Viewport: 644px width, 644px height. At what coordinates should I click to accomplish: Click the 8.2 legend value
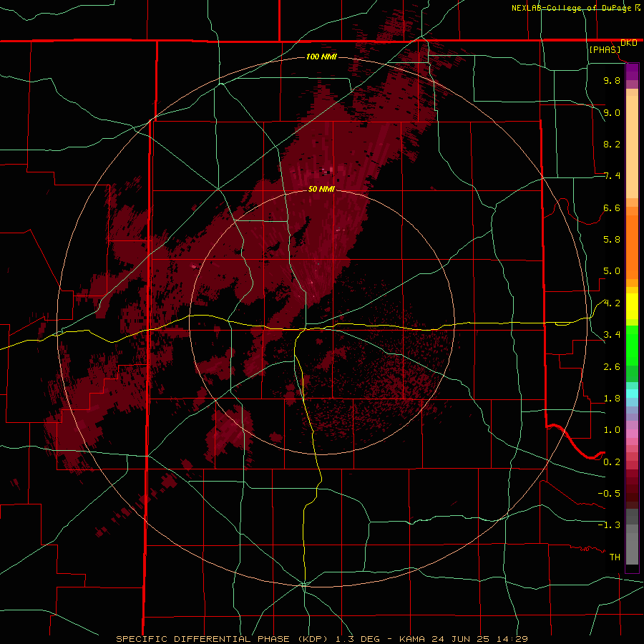[x=612, y=144]
